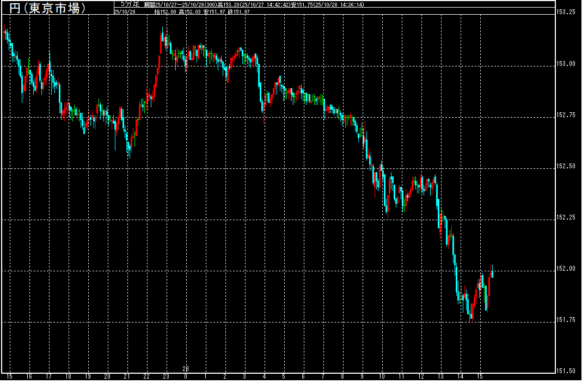
Task: Select the 152.25 price level label
Action: coord(568,217)
